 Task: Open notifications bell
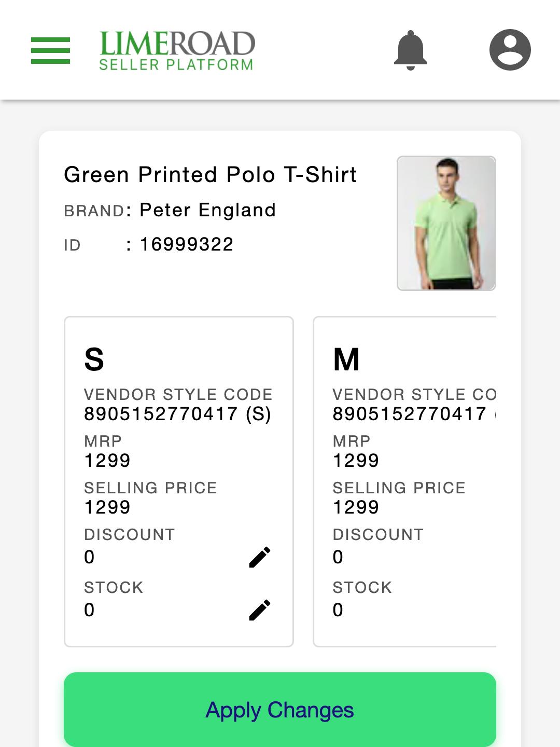coord(410,50)
